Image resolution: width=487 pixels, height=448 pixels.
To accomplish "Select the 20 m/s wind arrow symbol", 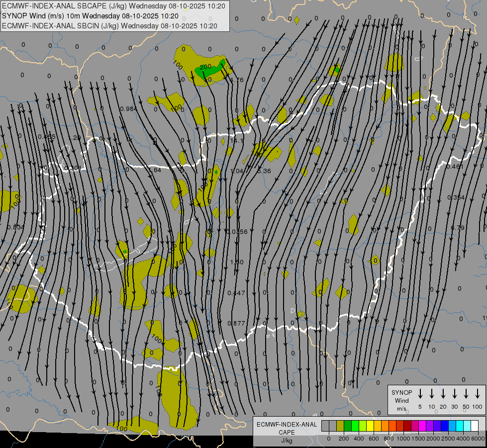I will (x=443, y=394).
